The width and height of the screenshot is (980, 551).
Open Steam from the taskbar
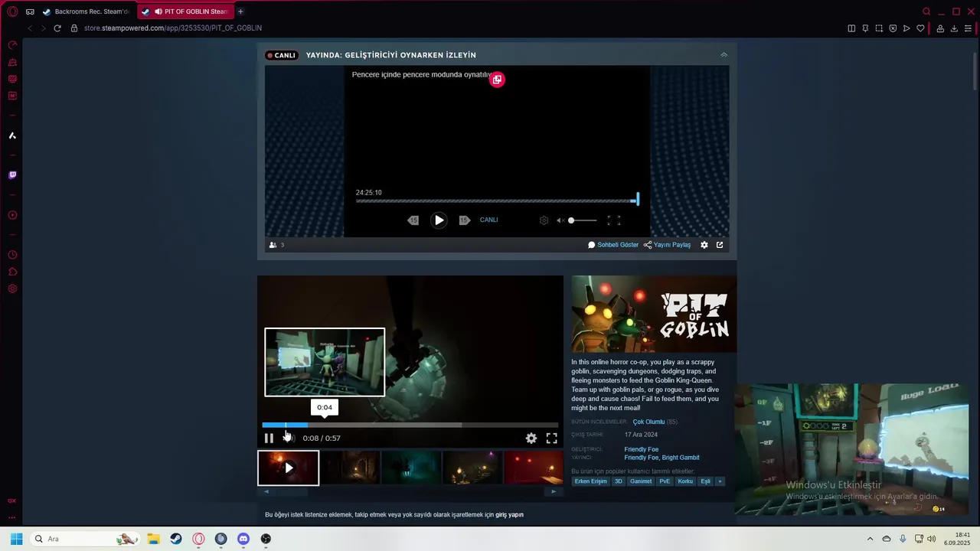point(176,539)
